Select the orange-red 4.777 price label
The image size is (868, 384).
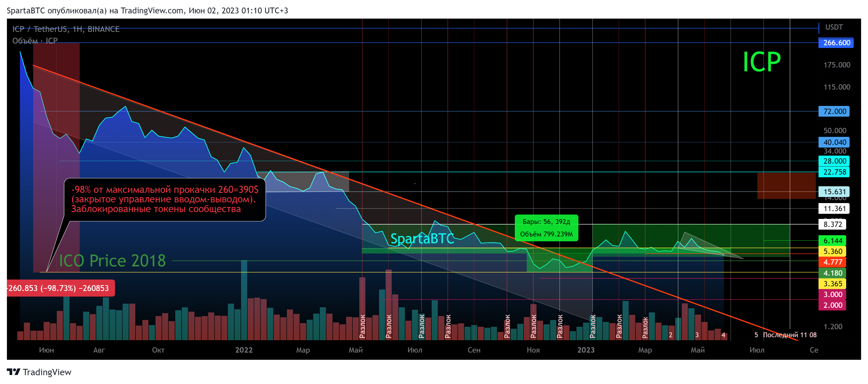click(x=832, y=262)
